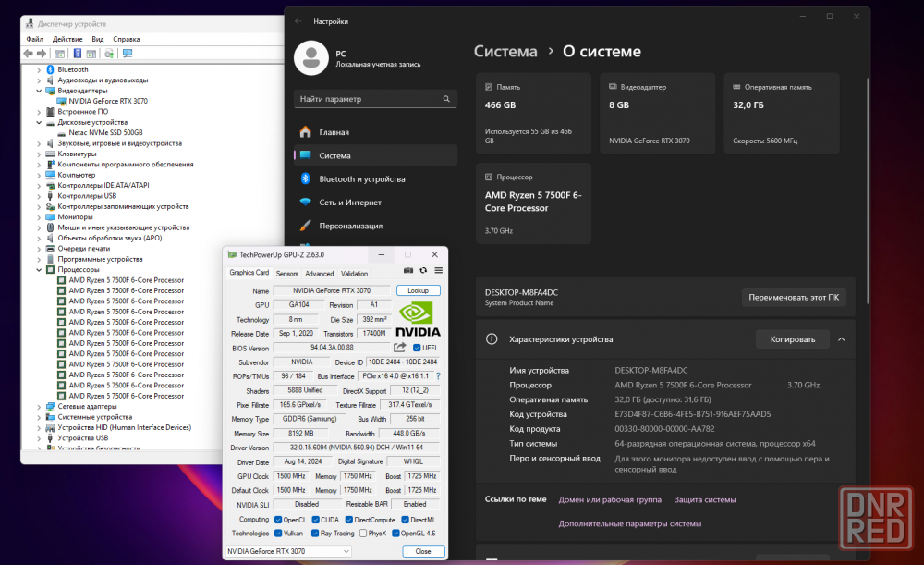Viewport: 924px width, 565px height.
Task: Click blue question-mark help icon in Device Manager
Action: pos(78,54)
